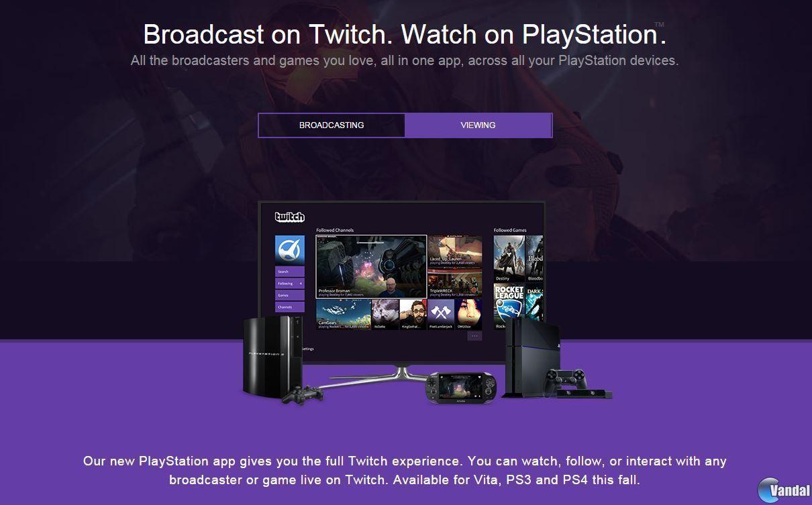Select the KingGothalion bearded avatar tile
Image resolution: width=812 pixels, height=505 pixels.
click(413, 314)
